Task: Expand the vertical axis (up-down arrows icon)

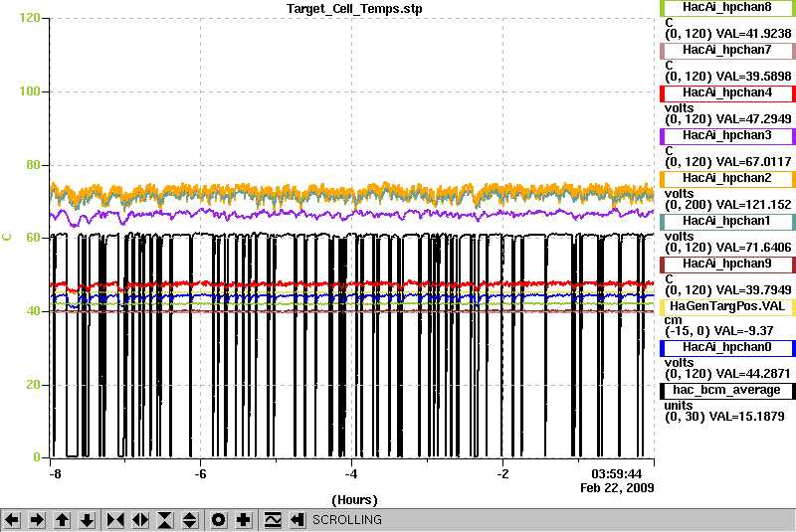Action: [190, 520]
